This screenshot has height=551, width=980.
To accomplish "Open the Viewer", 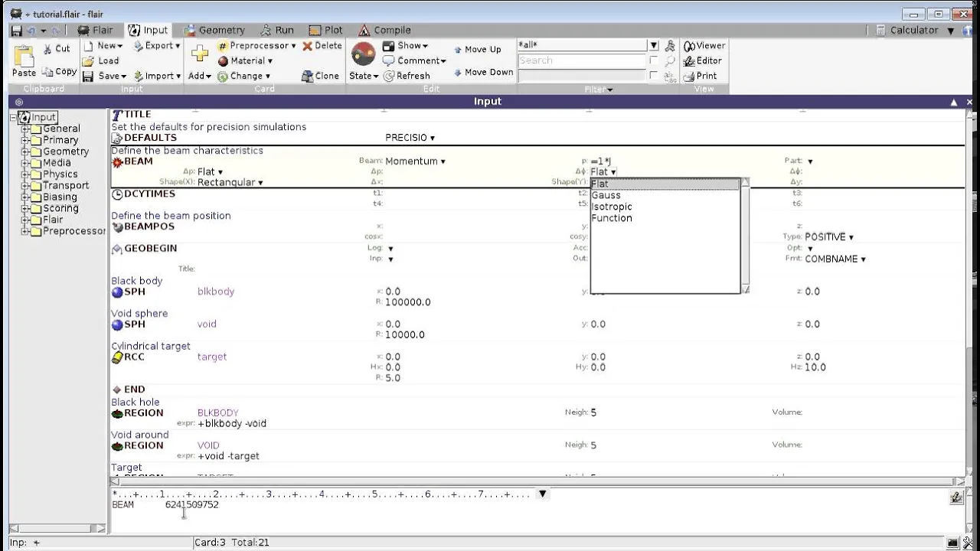I will (x=704, y=46).
